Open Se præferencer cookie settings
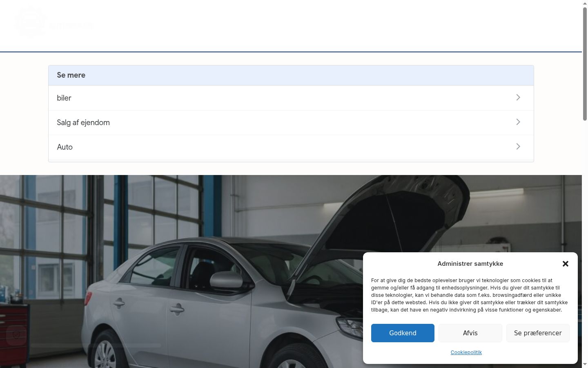The height and width of the screenshot is (368, 588). click(538, 333)
